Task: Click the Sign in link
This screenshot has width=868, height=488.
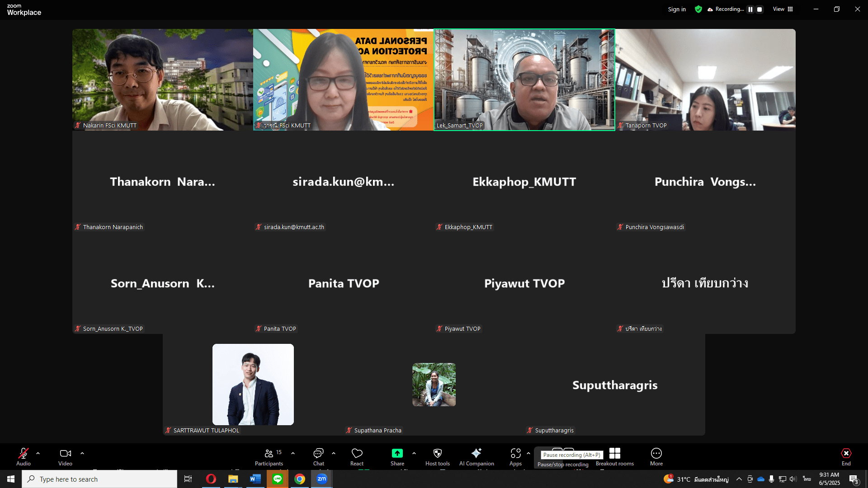Action: [x=677, y=9]
